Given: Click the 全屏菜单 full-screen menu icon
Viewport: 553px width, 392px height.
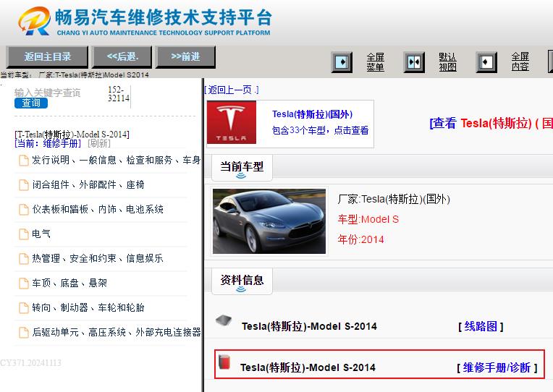Looking at the screenshot, I should tap(342, 62).
